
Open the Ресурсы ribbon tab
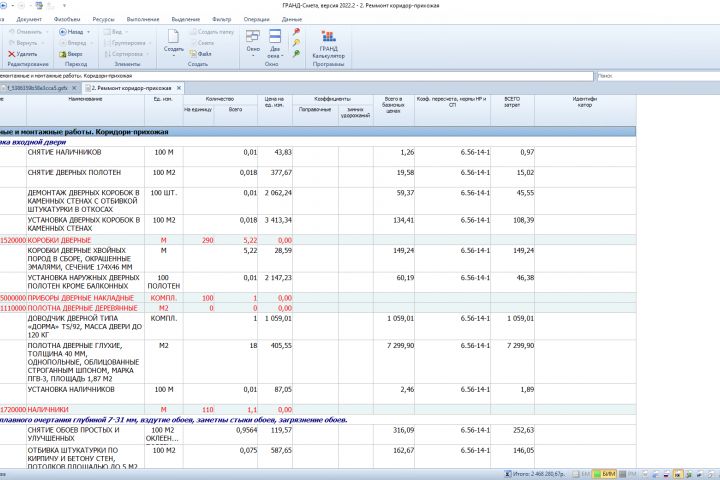pyautogui.click(x=103, y=19)
